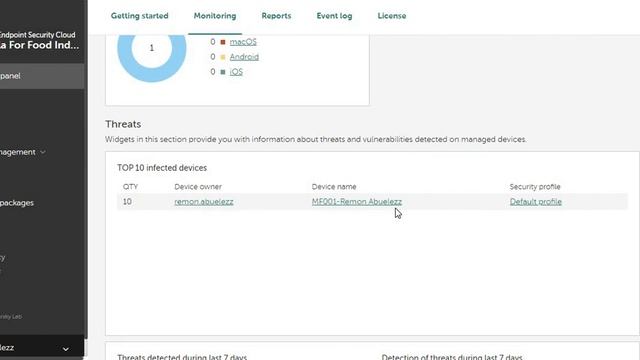Click the Security profile column header

click(535, 187)
